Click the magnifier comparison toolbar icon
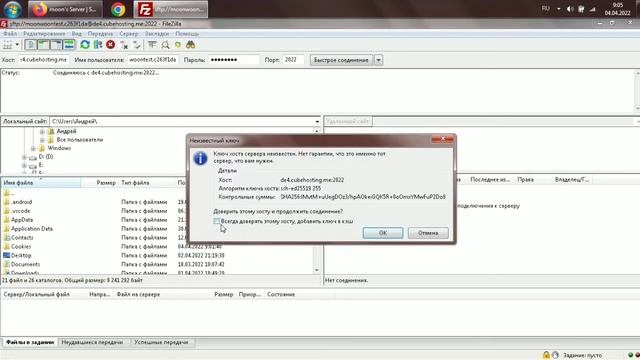The width and height of the screenshot is (640, 360). point(165,45)
